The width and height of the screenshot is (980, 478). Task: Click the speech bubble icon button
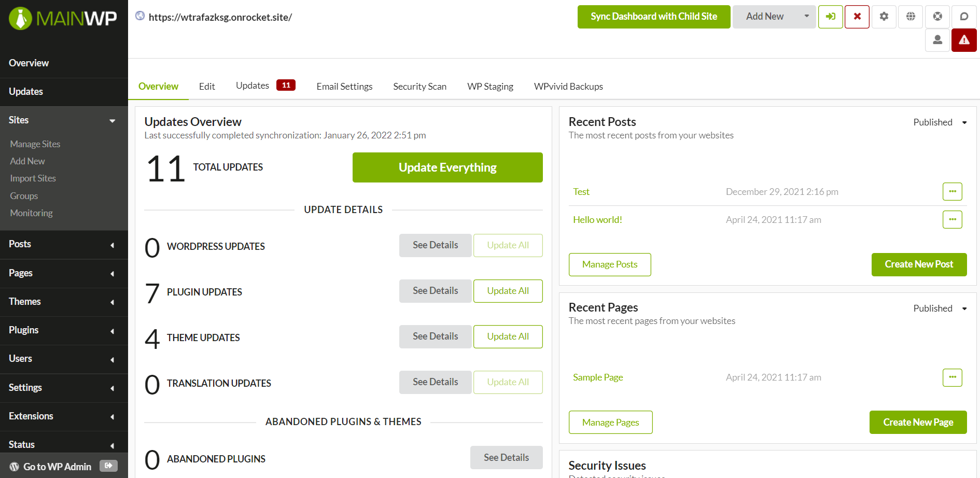point(964,17)
